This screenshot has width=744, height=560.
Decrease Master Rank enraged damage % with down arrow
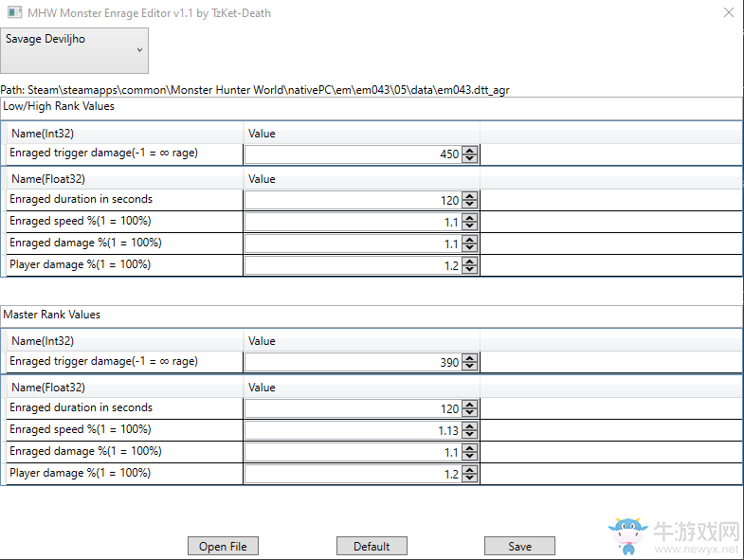(470, 457)
